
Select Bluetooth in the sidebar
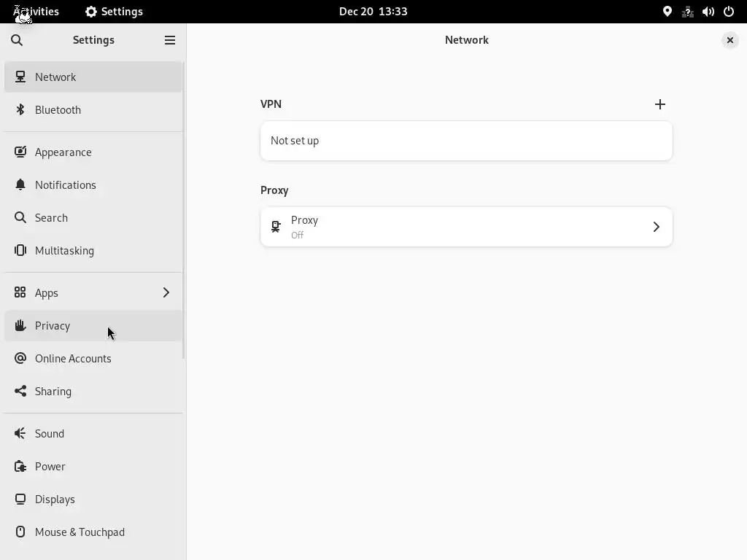tap(93, 109)
